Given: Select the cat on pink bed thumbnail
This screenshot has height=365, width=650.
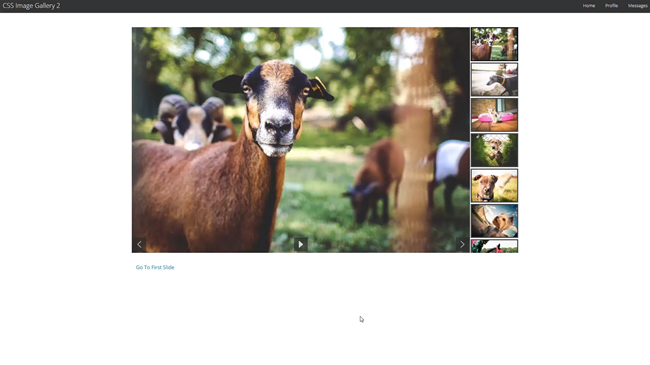Looking at the screenshot, I should (494, 115).
